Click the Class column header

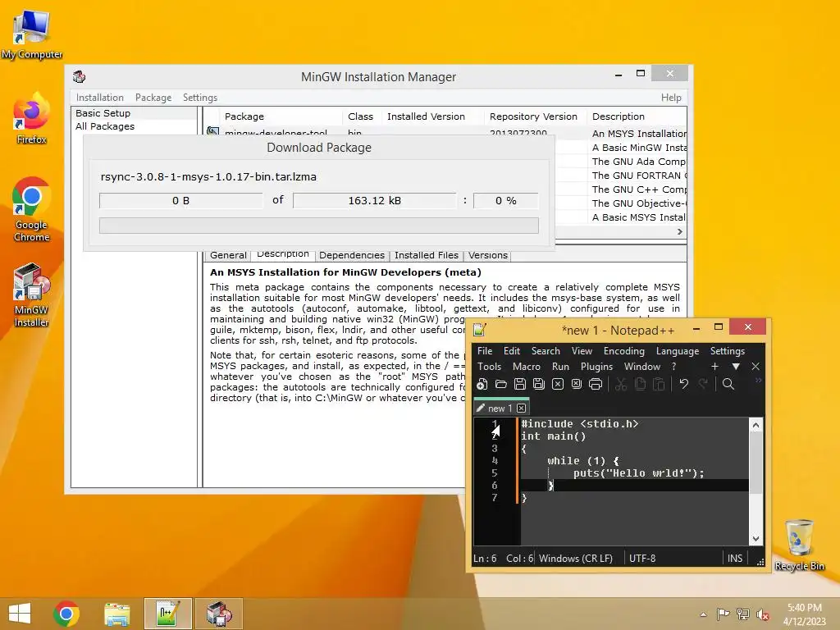[x=361, y=116]
